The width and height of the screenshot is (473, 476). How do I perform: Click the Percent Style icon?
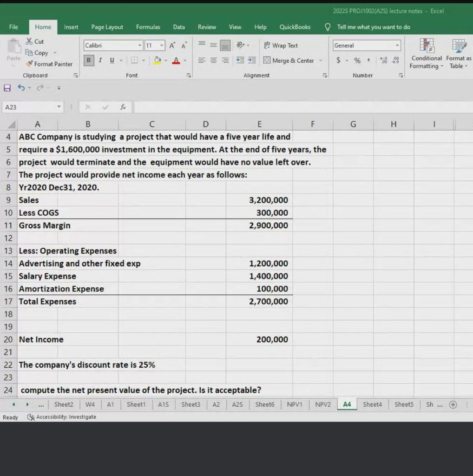(x=357, y=60)
